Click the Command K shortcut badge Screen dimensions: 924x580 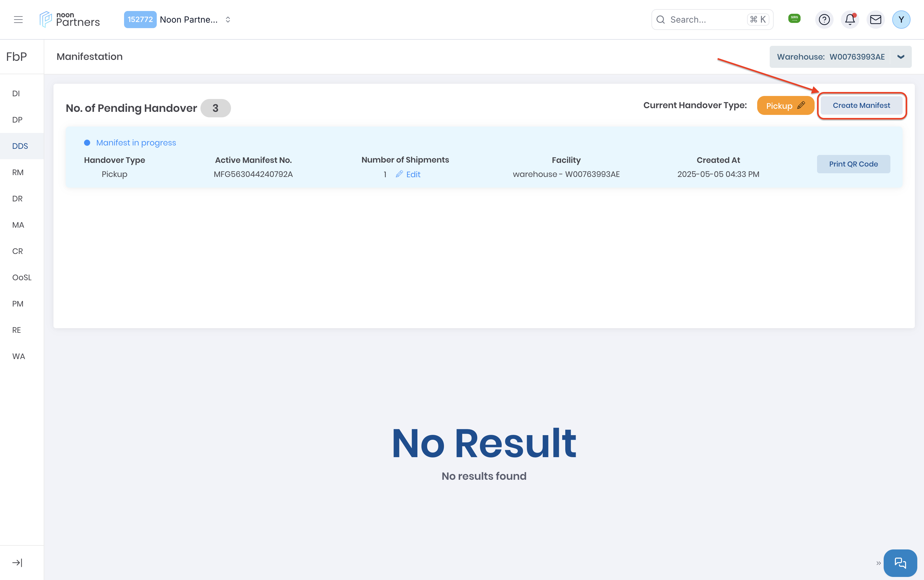(x=758, y=20)
